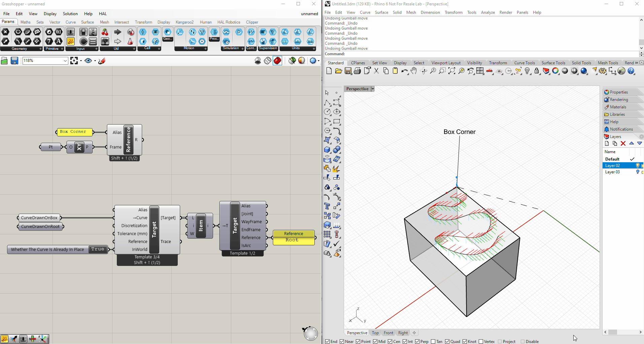Expand the Geometry panel plus button
The height and width of the screenshot is (344, 644).
click(x=41, y=49)
